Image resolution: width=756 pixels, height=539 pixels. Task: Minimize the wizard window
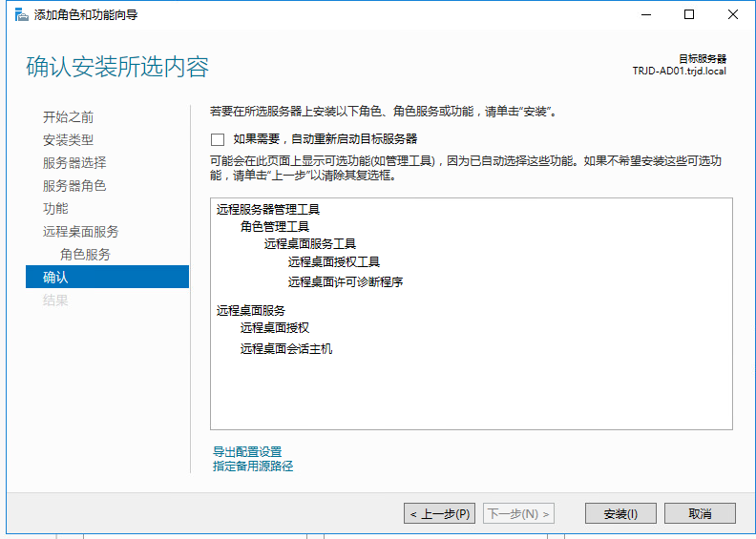tap(645, 15)
